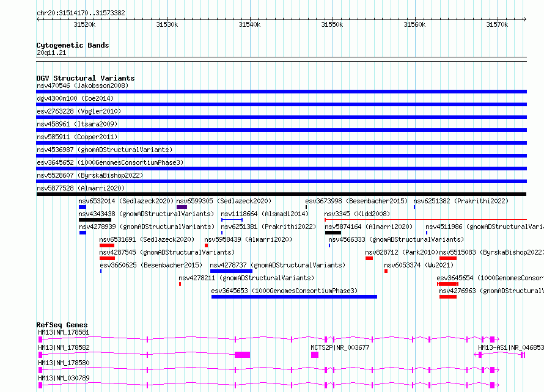Viewport: 544px width, 392px height.
Task: Select nsv4536987 (gnomADStructuralVariants) label
Action: (105, 150)
